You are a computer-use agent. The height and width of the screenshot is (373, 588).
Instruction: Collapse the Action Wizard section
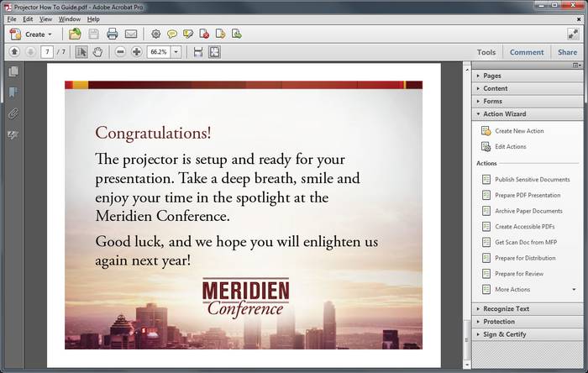click(504, 114)
